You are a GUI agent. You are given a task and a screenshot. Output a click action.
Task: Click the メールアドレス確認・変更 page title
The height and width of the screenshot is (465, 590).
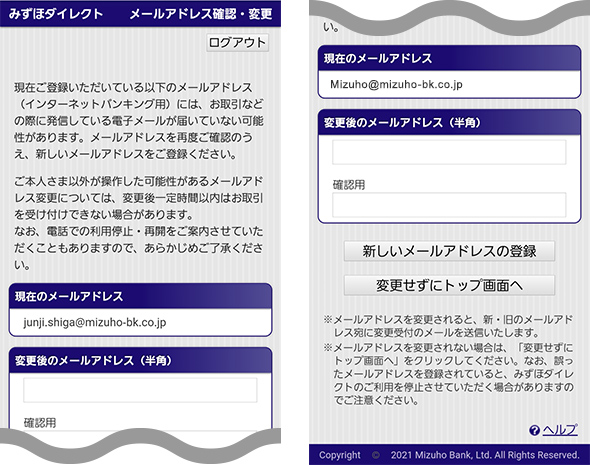[x=201, y=14]
